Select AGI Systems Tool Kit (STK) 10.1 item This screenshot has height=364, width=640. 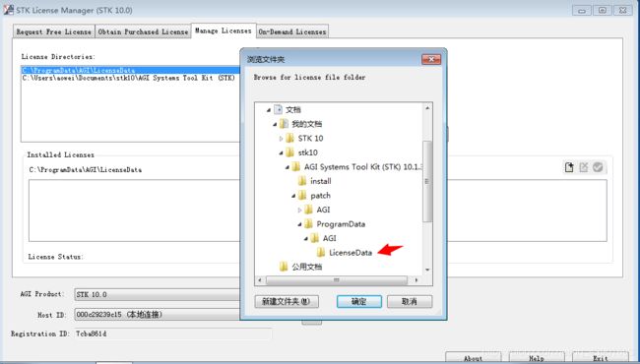363,166
